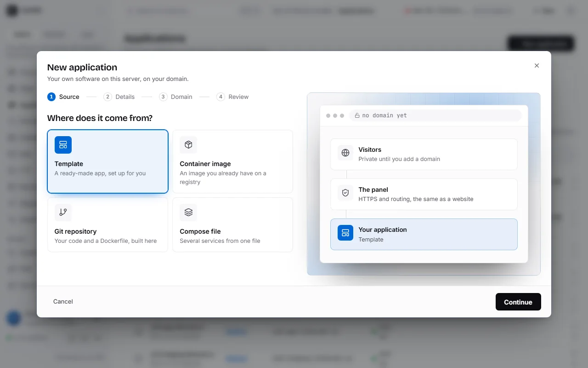Click 'Private until you add a domain' text
The image size is (588, 368).
click(x=399, y=159)
